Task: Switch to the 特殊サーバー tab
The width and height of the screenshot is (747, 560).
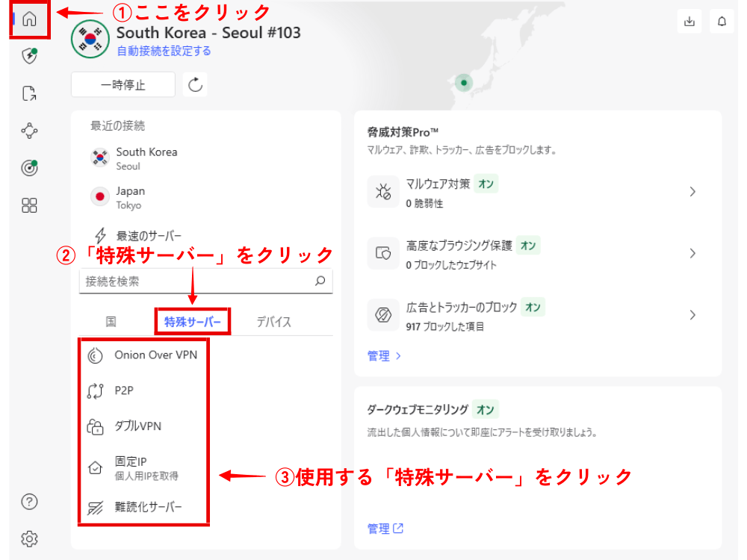Action: [x=193, y=322]
